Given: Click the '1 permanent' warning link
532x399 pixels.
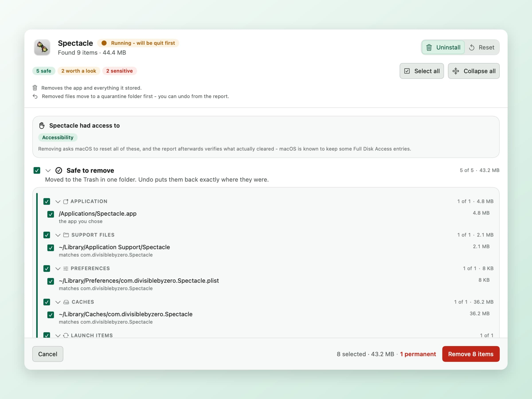Looking at the screenshot, I should point(418,354).
